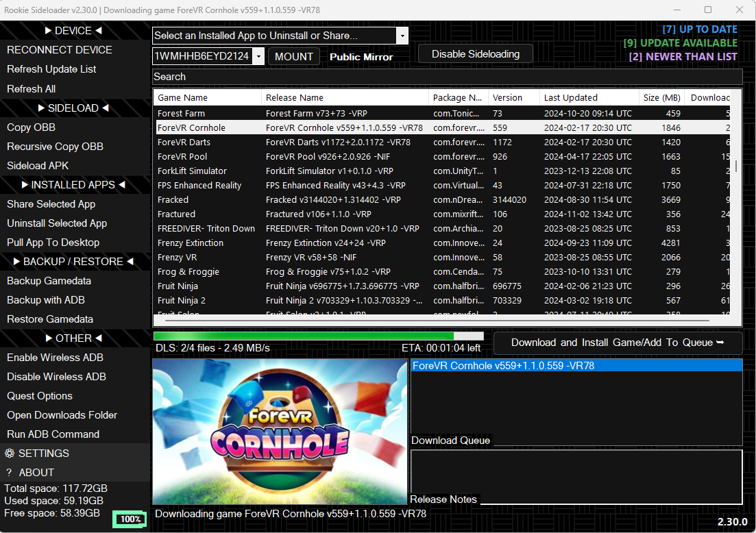Focus the Search input field

(446, 77)
